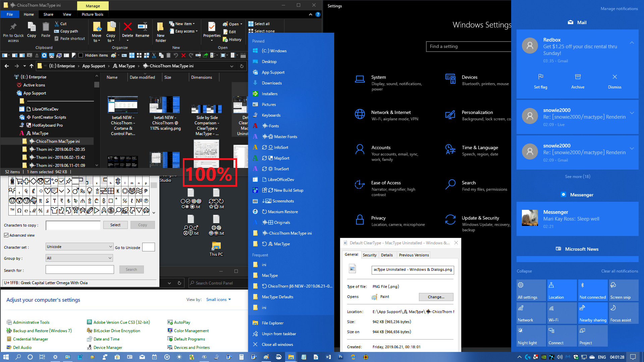Click History in the Open group
Screen dimensions: 644x362
click(232, 40)
